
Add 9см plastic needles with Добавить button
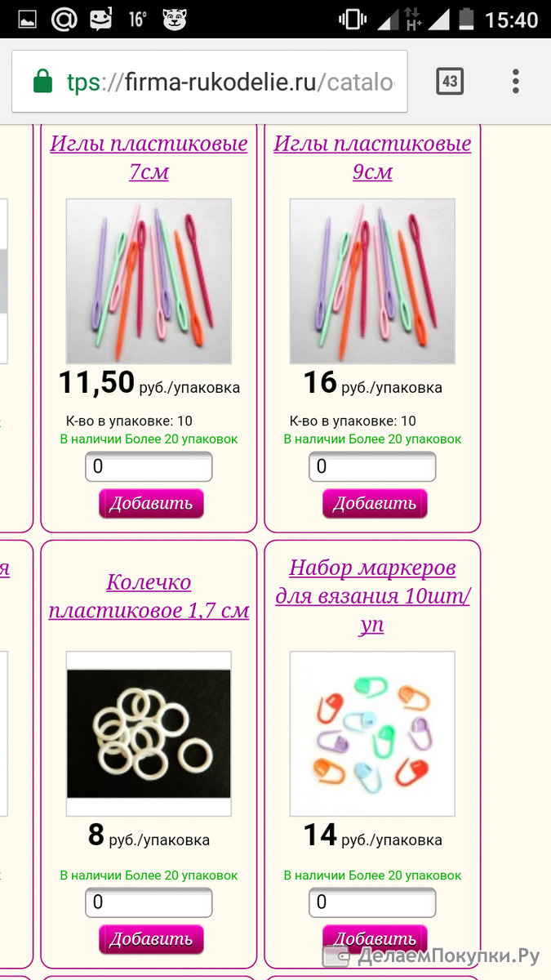point(375,503)
